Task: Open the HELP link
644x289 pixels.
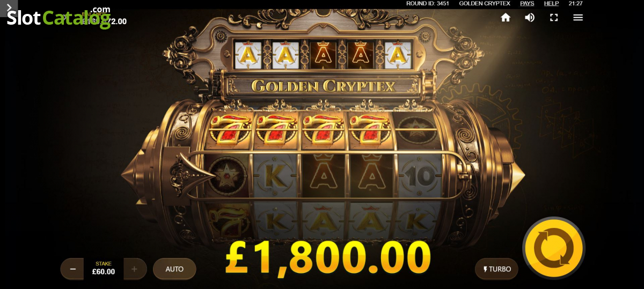Action: point(551,3)
